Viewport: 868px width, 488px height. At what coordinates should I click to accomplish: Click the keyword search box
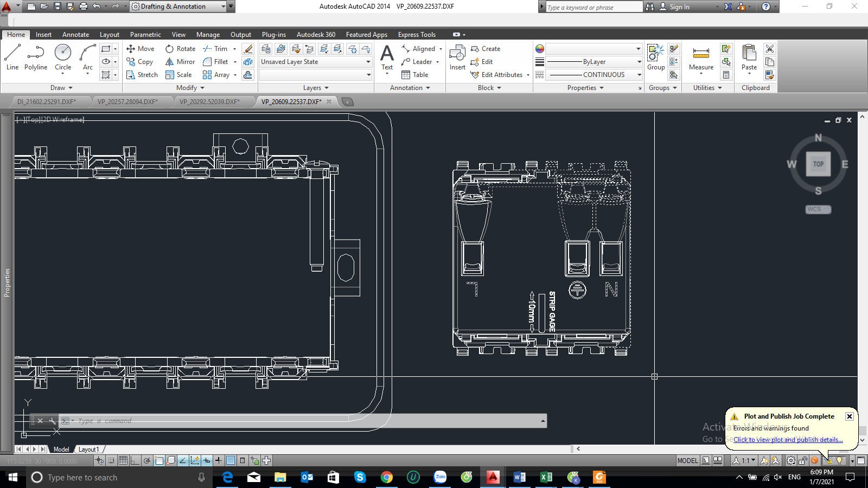tap(594, 7)
